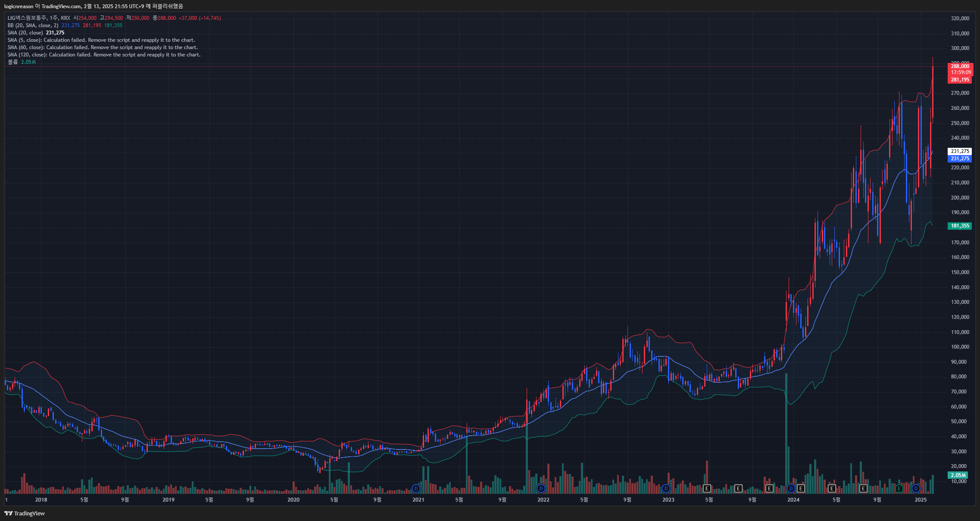980x521 pixels.
Task: Click the SMA (120, close) calculation failed message
Action: click(104, 55)
